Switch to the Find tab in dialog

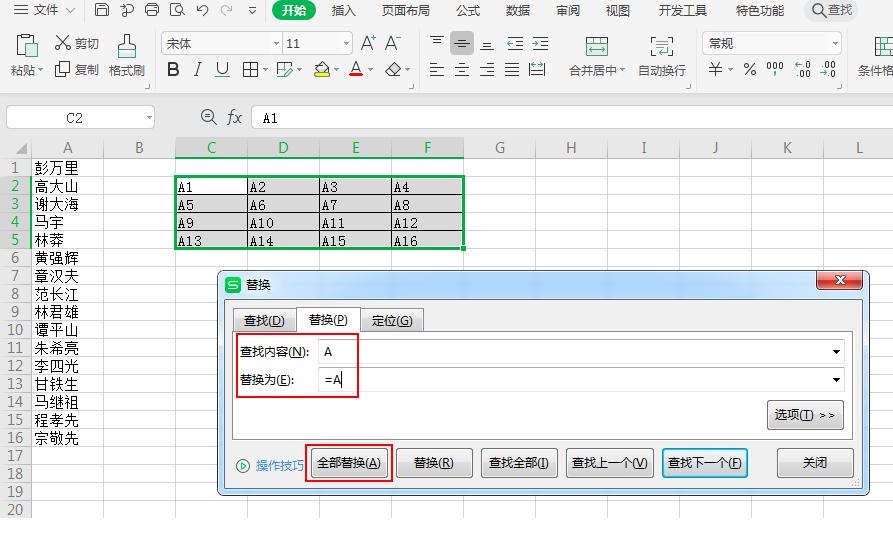tap(264, 321)
